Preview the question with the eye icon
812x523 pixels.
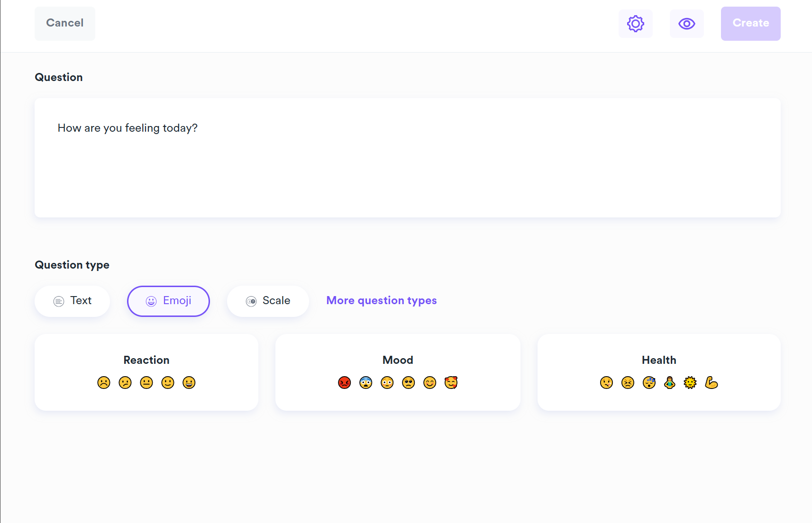[x=686, y=24]
